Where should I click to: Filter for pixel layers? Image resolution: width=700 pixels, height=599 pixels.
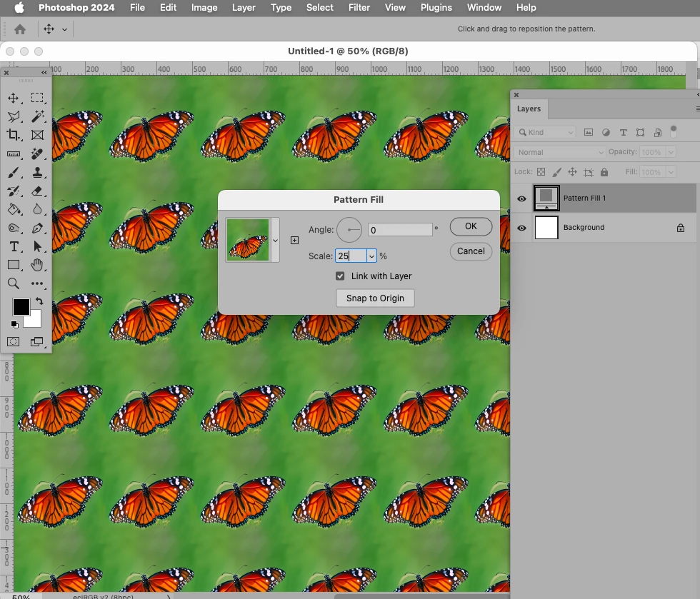[x=589, y=133]
